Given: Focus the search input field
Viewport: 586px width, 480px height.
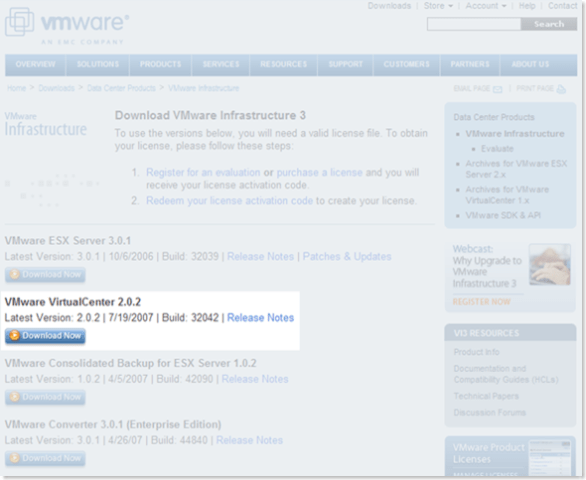Looking at the screenshot, I should [x=474, y=24].
